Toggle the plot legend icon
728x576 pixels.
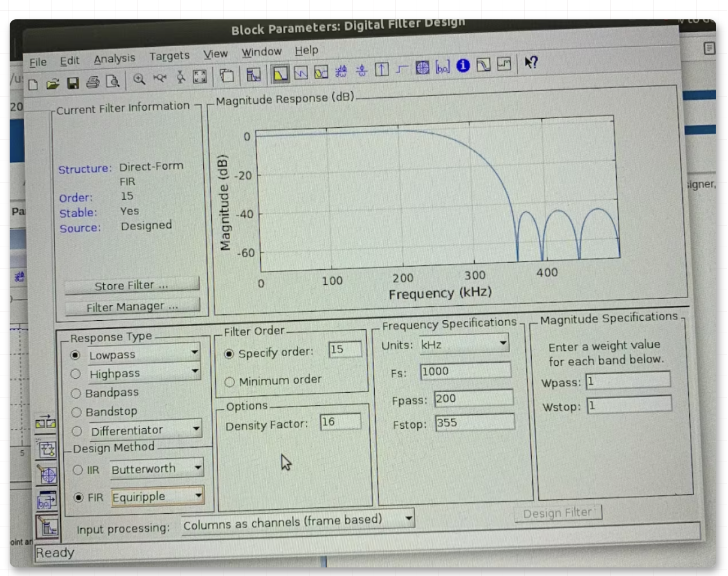(x=227, y=76)
